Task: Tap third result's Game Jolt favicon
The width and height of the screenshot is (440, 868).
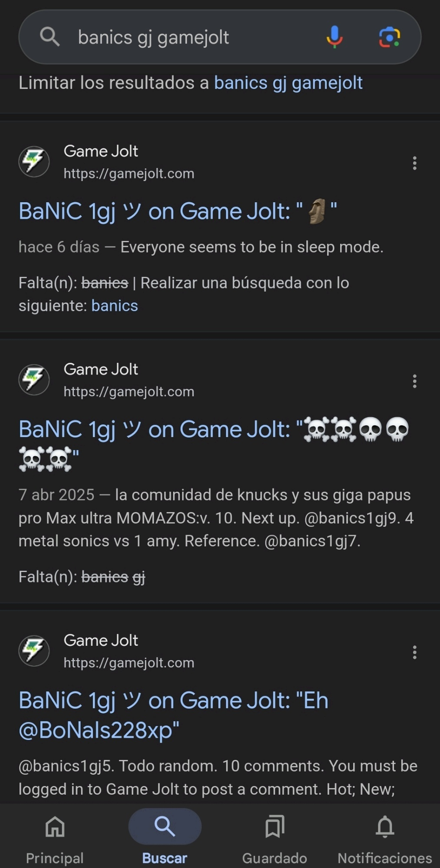Action: pos(34,650)
